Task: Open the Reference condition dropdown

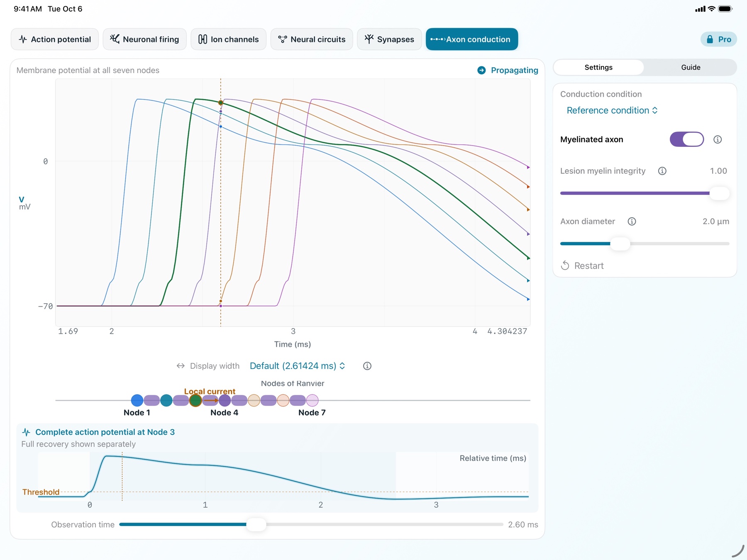Action: click(612, 110)
